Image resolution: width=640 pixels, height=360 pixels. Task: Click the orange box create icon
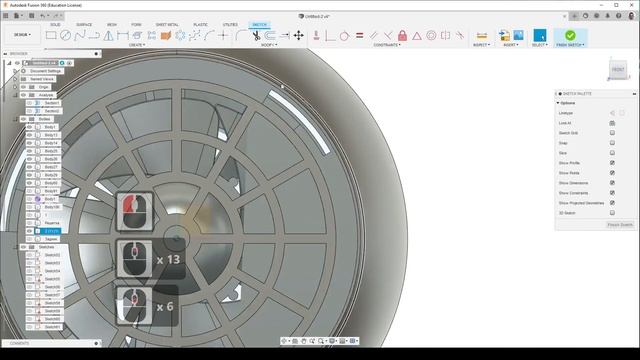[x=166, y=36]
